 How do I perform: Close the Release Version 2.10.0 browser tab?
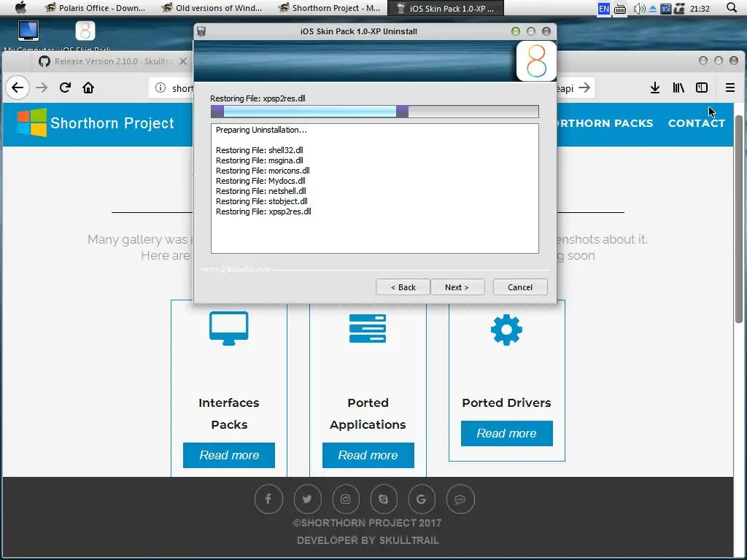point(183,61)
